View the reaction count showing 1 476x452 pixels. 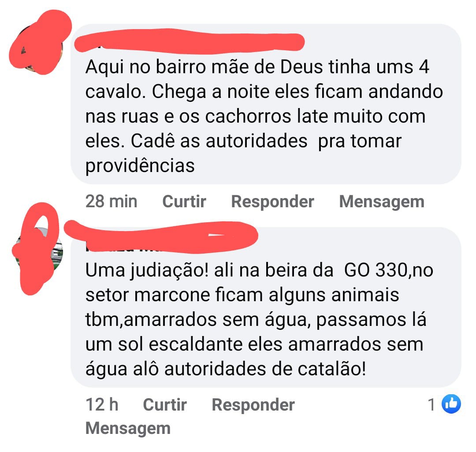point(431,405)
